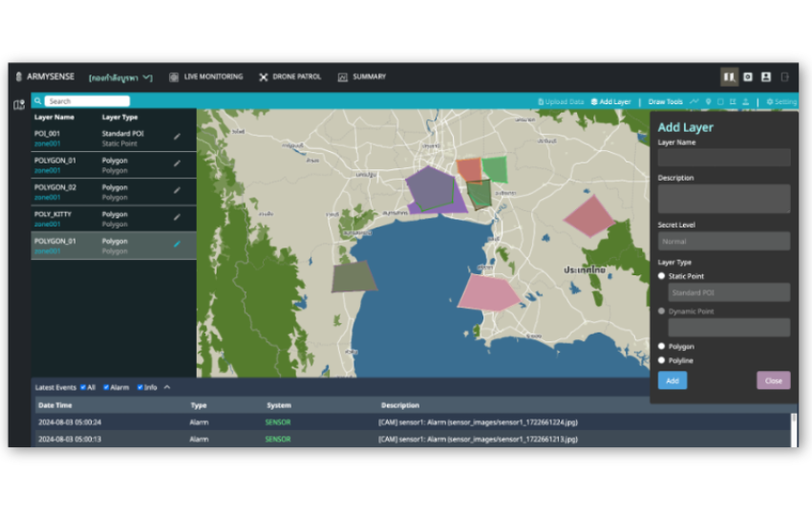Image resolution: width=812 pixels, height=516 pixels.
Task: Open the unit selector dropdown beside ARMYSENSE
Action: 120,76
